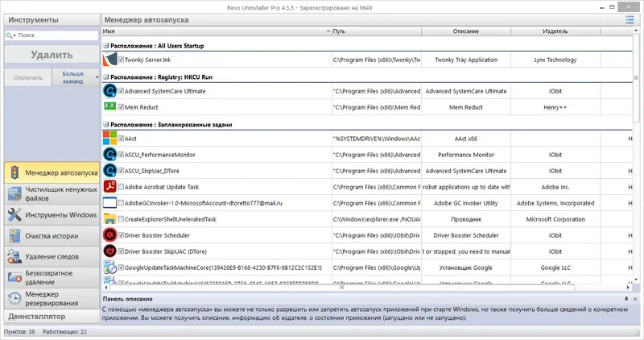The image size is (644, 340).
Task: Click the AAct Windows logo icon
Action: [x=109, y=139]
